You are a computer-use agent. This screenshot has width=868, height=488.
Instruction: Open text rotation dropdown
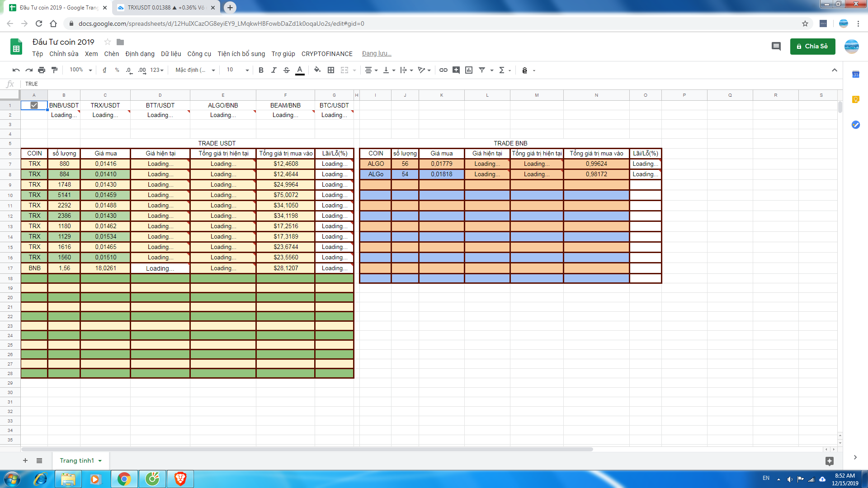point(424,70)
